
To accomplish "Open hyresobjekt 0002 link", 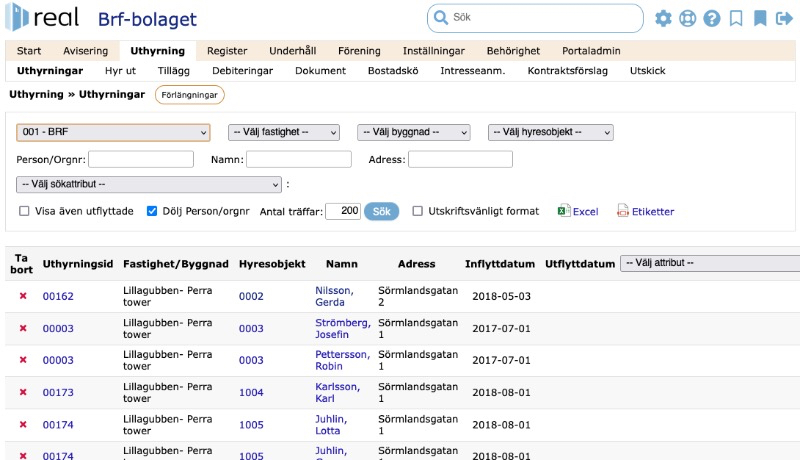I will (x=251, y=296).
